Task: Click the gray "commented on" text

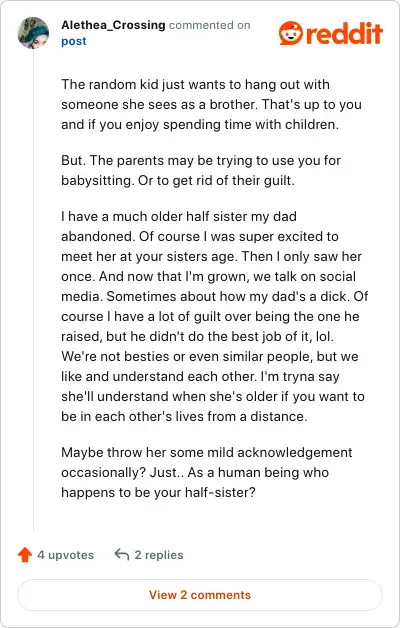Action: (x=210, y=25)
